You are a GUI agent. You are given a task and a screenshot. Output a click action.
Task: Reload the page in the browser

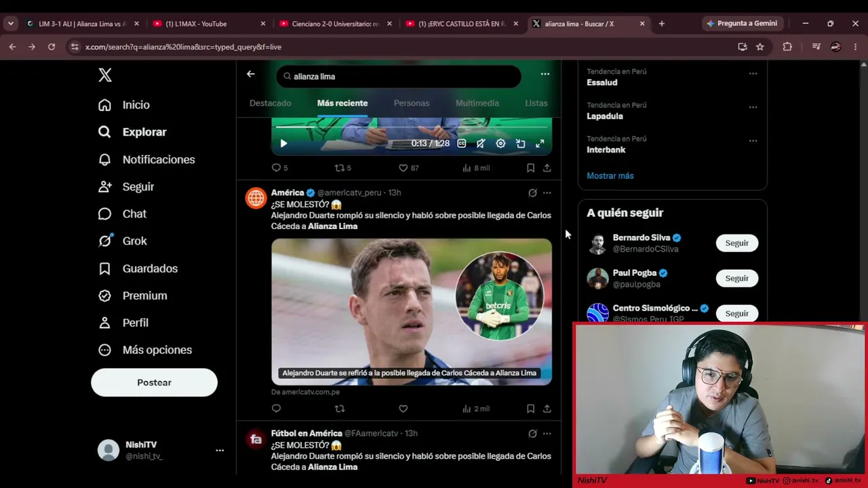tap(52, 47)
